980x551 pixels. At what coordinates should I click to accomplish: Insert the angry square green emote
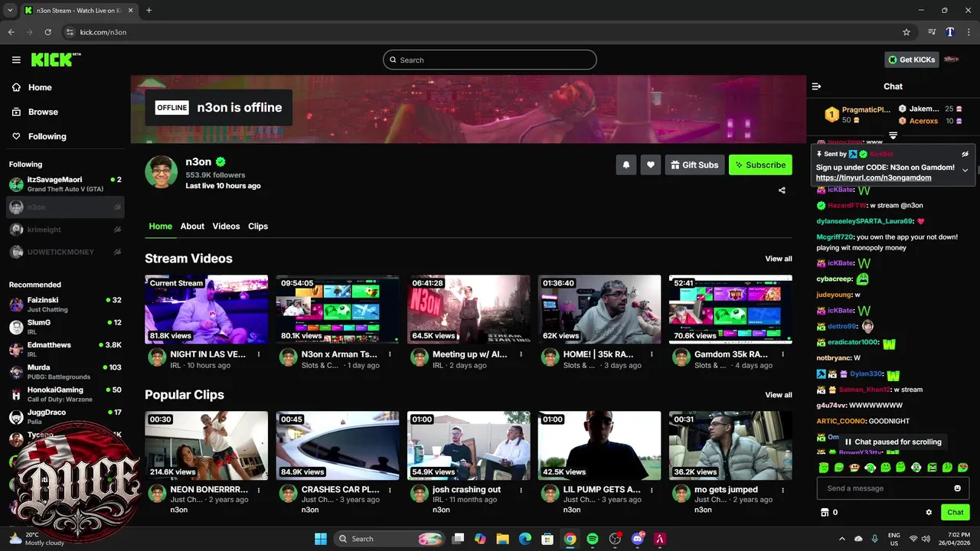point(932,468)
